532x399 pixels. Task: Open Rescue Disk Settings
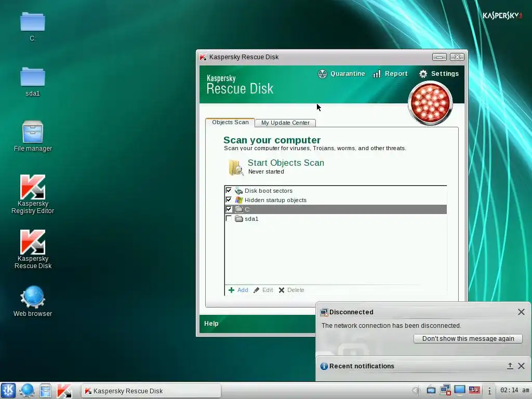click(438, 74)
